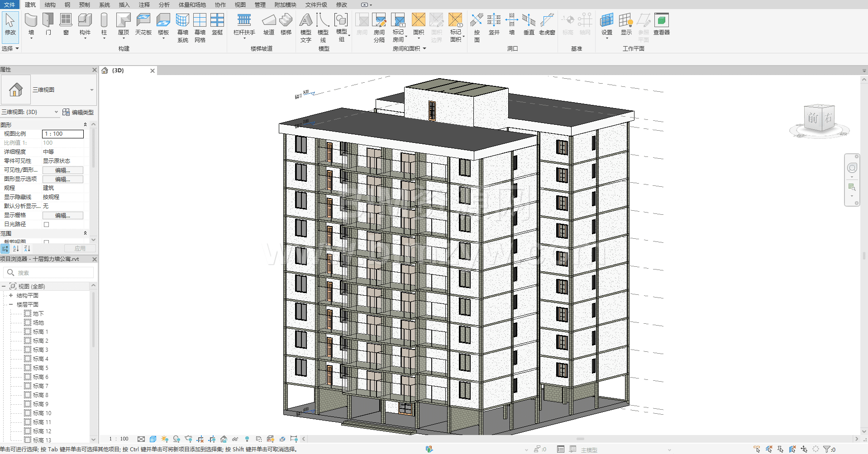Select the 墙 (Wall) tool in the ribbon

coord(31,24)
